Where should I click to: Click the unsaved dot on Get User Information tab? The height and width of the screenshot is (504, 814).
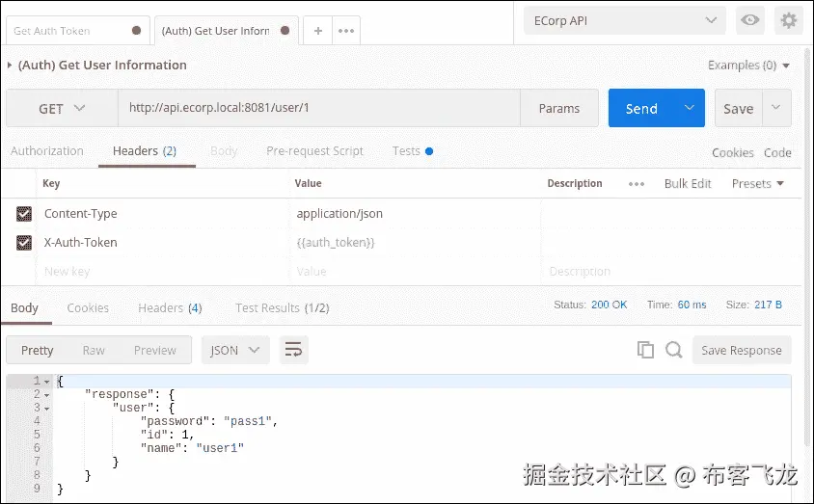[x=285, y=30]
